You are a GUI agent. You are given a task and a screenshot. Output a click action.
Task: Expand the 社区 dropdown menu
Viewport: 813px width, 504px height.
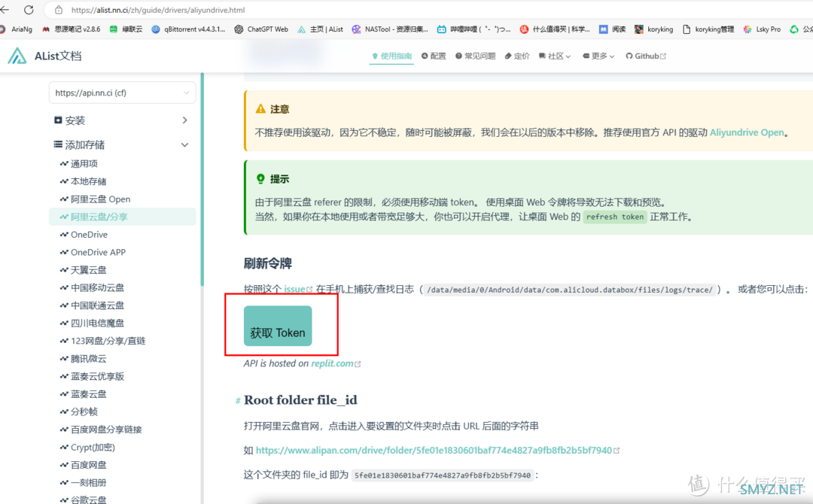pos(554,56)
